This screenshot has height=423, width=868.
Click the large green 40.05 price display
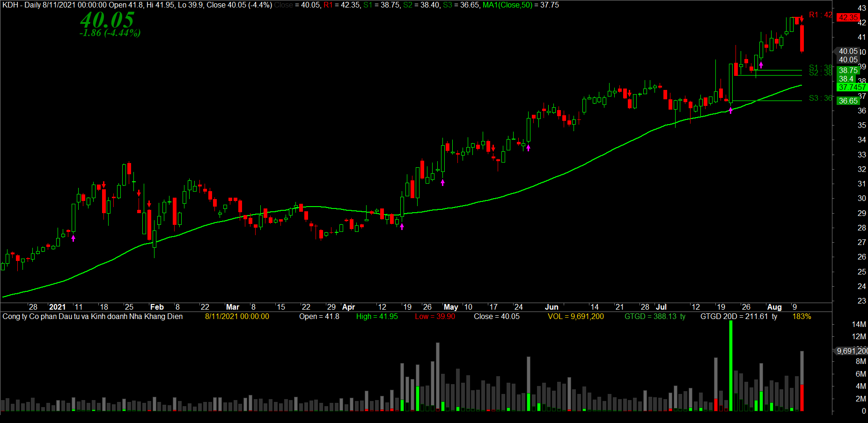pos(107,20)
